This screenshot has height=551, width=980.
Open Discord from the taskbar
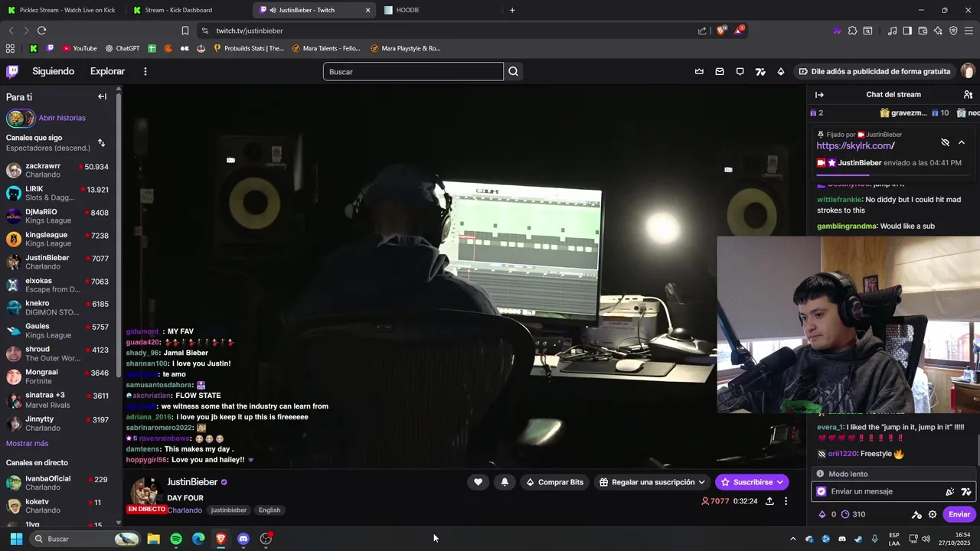point(243,539)
